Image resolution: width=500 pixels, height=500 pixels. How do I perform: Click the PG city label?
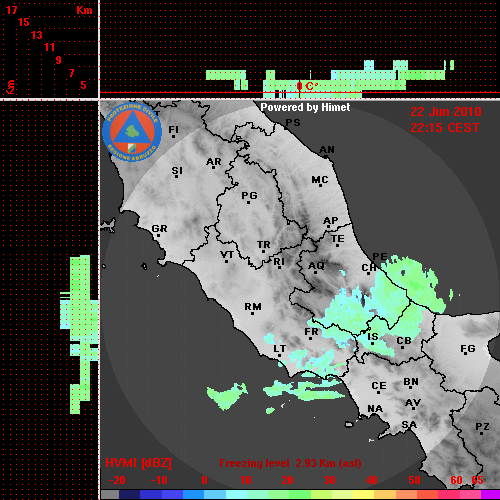click(249, 195)
